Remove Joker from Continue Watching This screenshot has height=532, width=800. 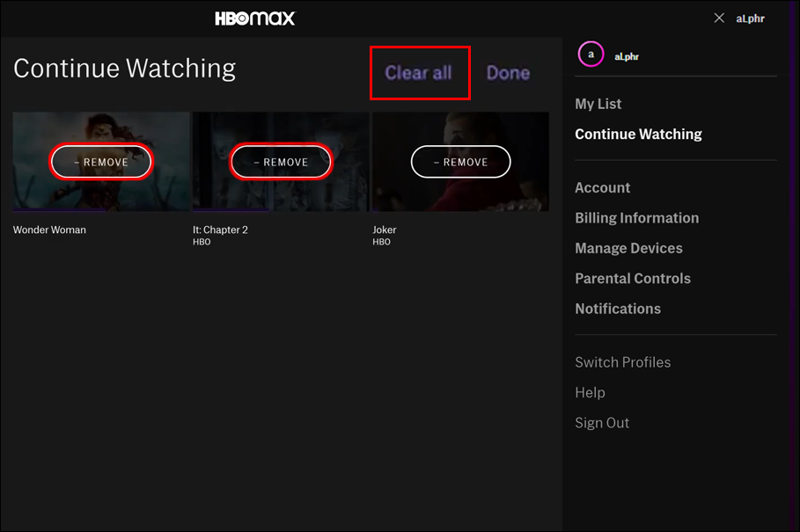click(x=460, y=162)
